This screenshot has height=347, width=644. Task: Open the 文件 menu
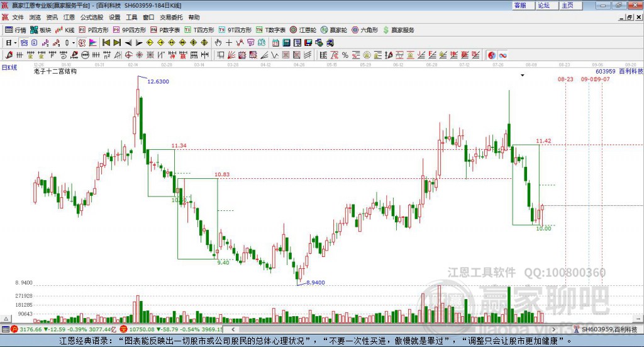point(18,17)
